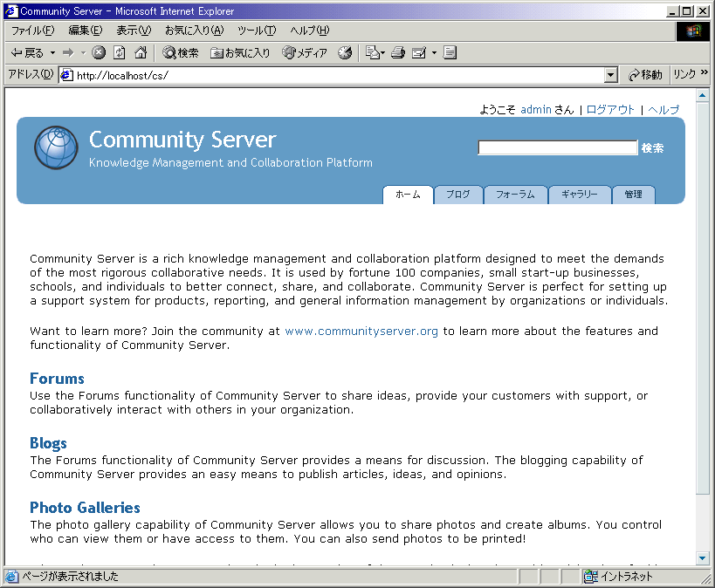Image resolution: width=715 pixels, height=588 pixels.
Task: Click the vertical scrollbar up arrow
Action: [x=702, y=95]
